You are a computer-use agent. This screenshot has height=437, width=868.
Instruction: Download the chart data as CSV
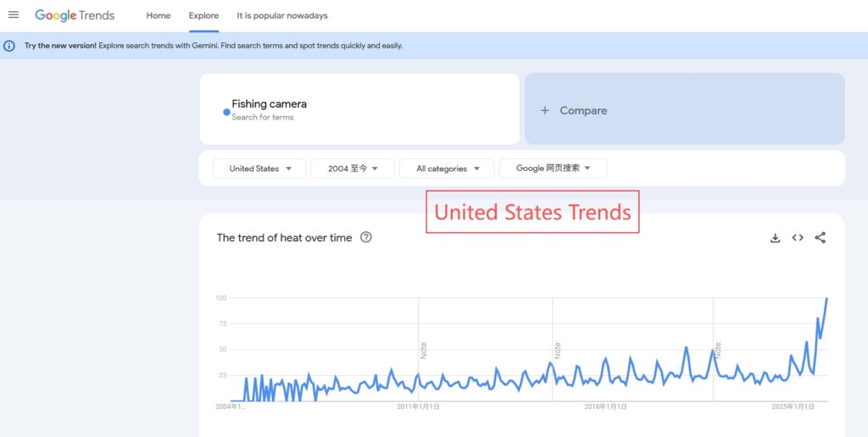775,238
